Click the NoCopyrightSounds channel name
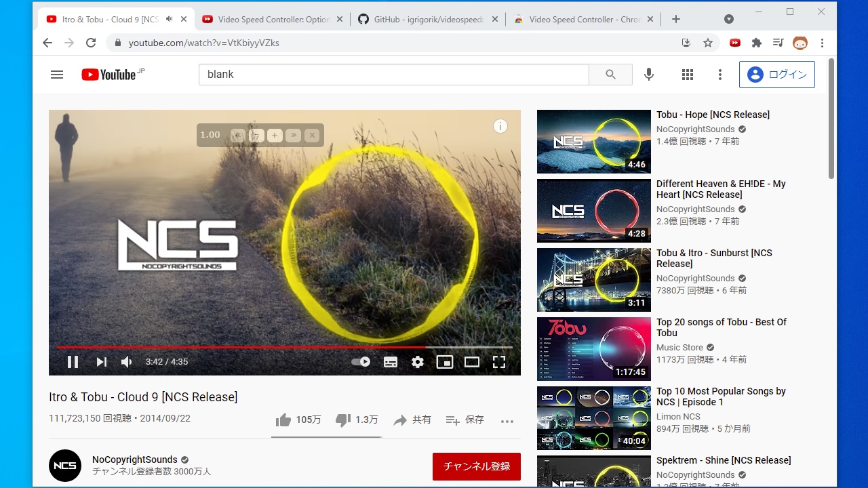The height and width of the screenshot is (488, 868). [x=135, y=460]
